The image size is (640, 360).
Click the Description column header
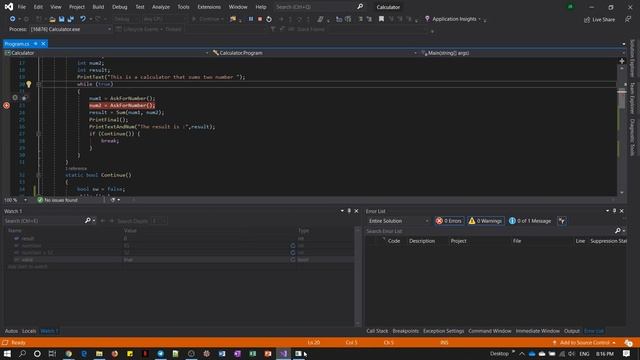(x=422, y=241)
